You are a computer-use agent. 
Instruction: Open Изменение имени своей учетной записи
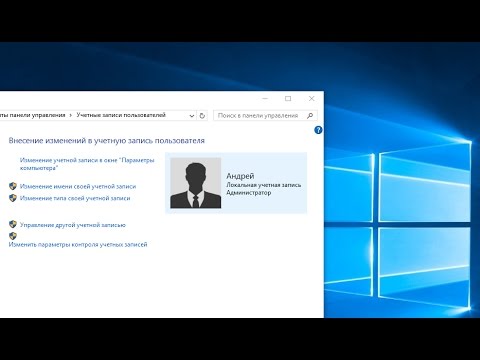(78, 186)
